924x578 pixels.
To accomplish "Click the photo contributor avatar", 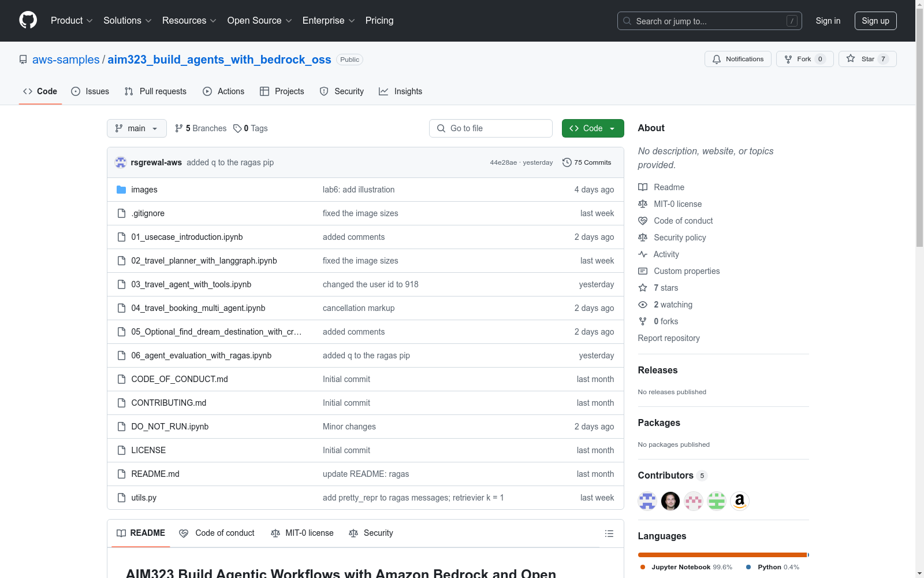I will [x=670, y=501].
